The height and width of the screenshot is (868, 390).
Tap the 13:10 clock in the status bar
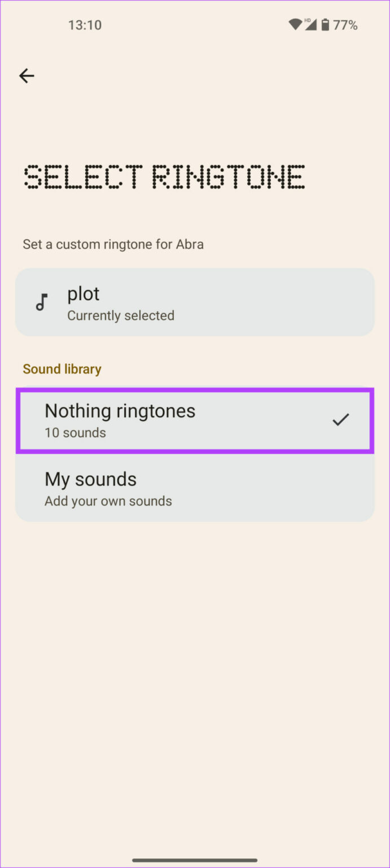(85, 24)
